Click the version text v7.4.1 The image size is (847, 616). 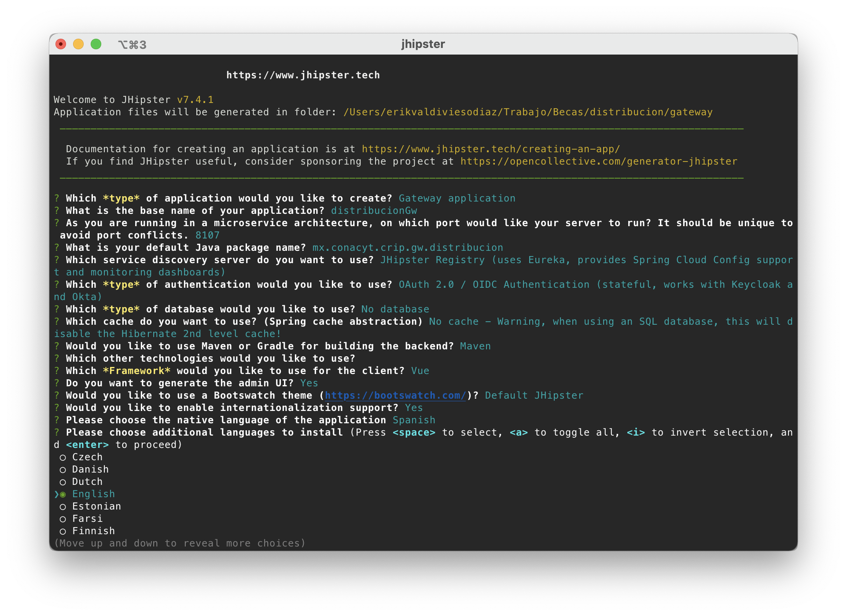point(195,100)
